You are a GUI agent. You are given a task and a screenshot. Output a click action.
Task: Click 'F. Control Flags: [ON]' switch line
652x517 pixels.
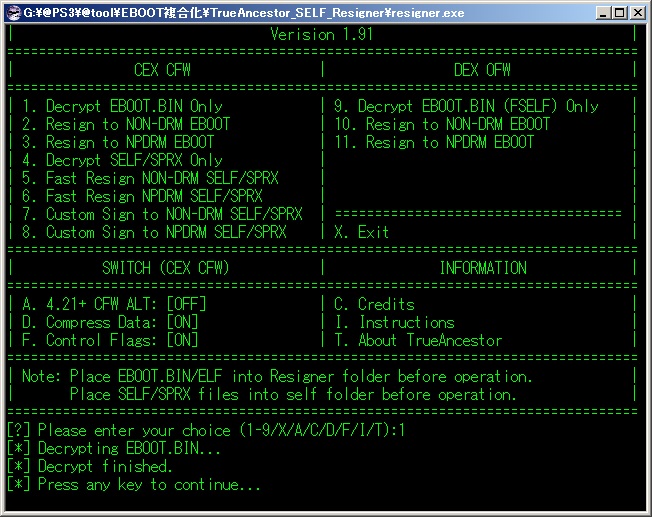[x=110, y=340]
